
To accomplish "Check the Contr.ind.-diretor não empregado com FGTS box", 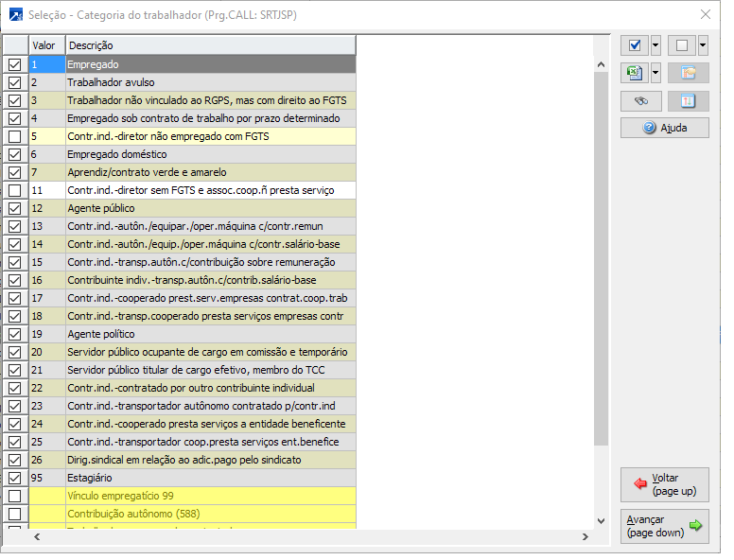I will tap(14, 136).
